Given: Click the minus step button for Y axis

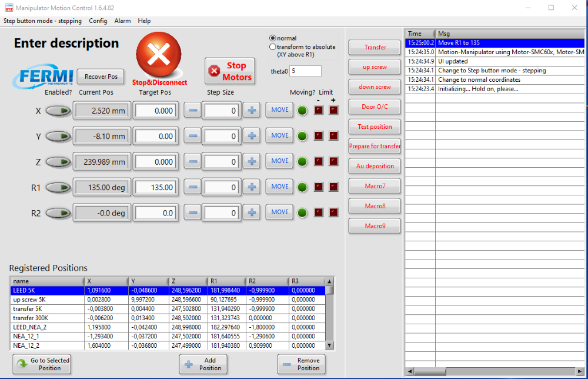Looking at the screenshot, I should tap(192, 136).
